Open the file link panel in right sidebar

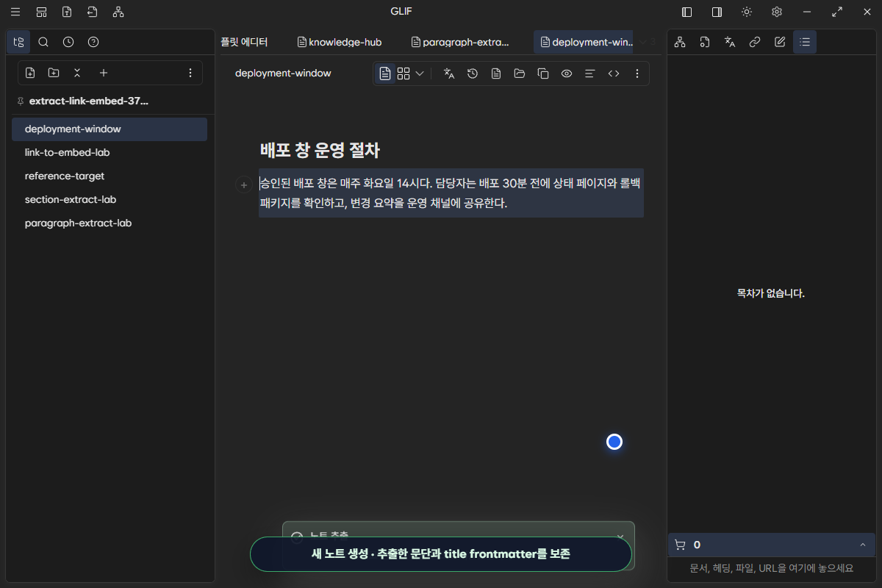pos(705,42)
